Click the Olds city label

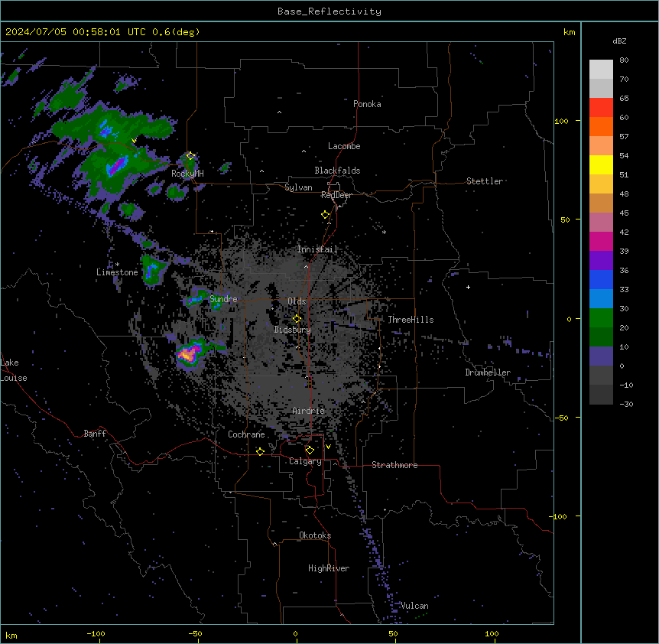297,301
